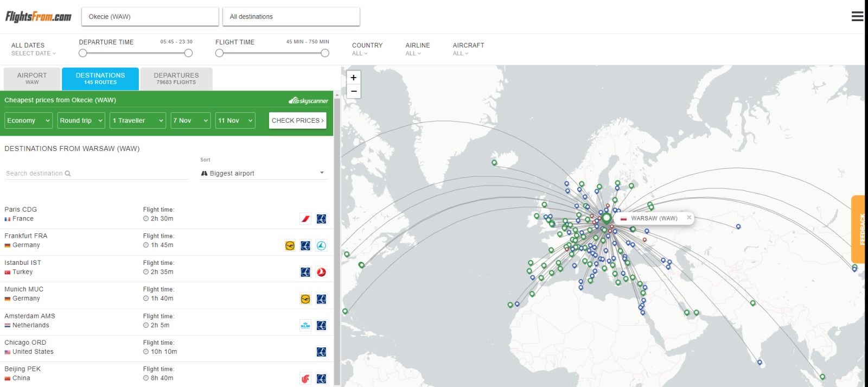Click the Search destination field
The width and height of the screenshot is (868, 387).
coord(97,174)
